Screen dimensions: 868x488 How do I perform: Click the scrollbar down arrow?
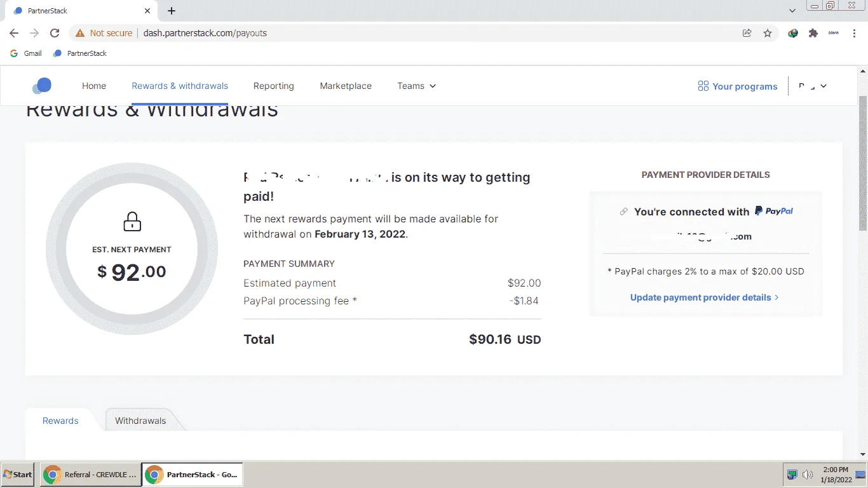(863, 454)
